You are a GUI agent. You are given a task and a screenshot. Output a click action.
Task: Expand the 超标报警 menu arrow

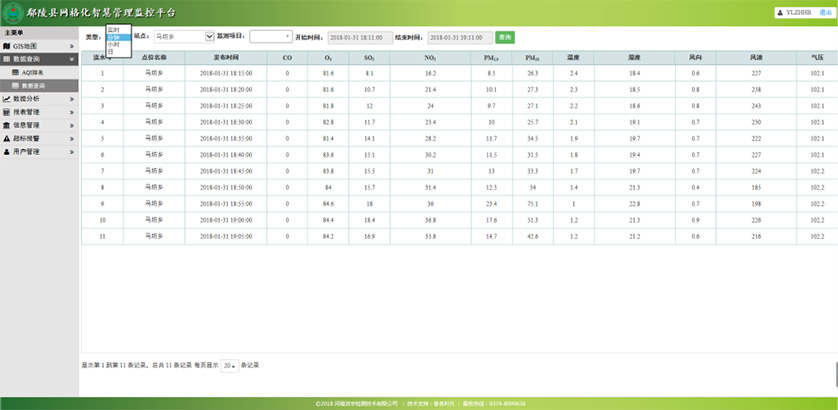point(71,138)
